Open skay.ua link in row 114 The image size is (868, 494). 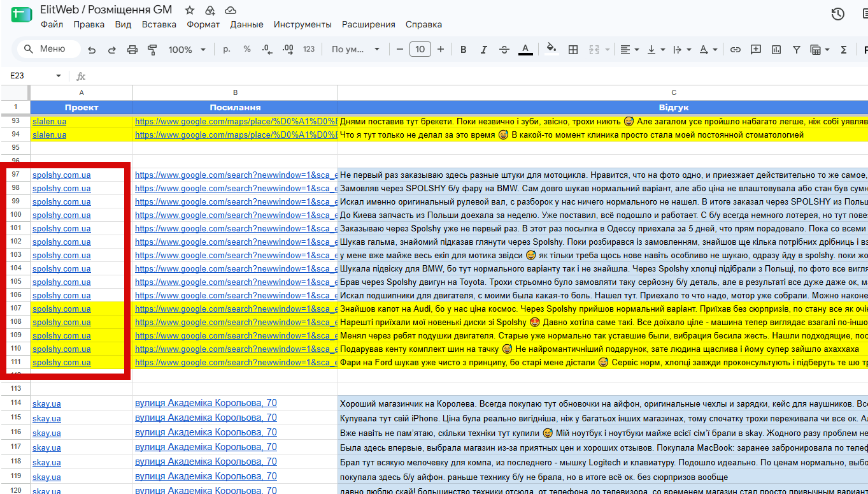click(46, 403)
